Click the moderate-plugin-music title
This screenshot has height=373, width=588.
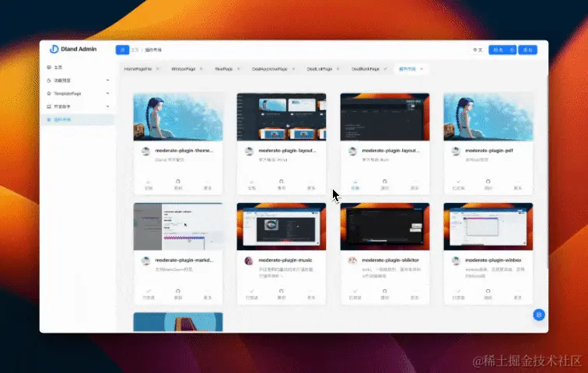pyautogui.click(x=285, y=260)
